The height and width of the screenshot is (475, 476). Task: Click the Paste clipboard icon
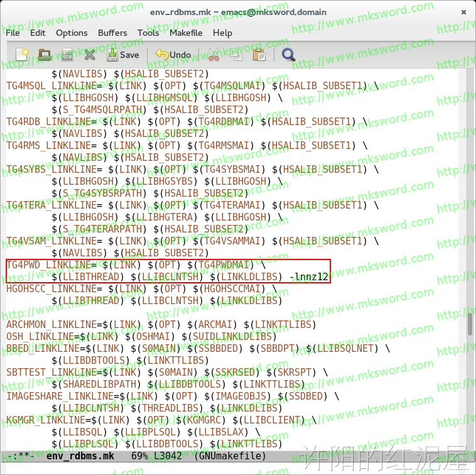[259, 55]
